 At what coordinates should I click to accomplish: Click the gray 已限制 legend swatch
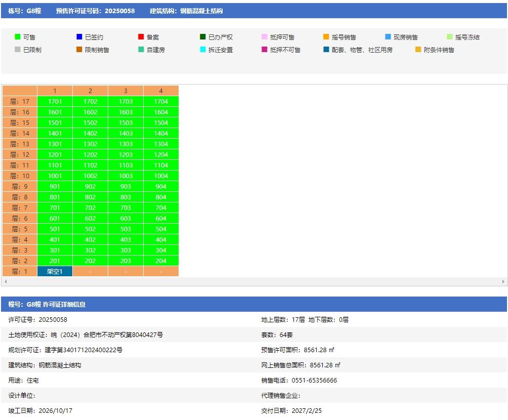pyautogui.click(x=18, y=49)
